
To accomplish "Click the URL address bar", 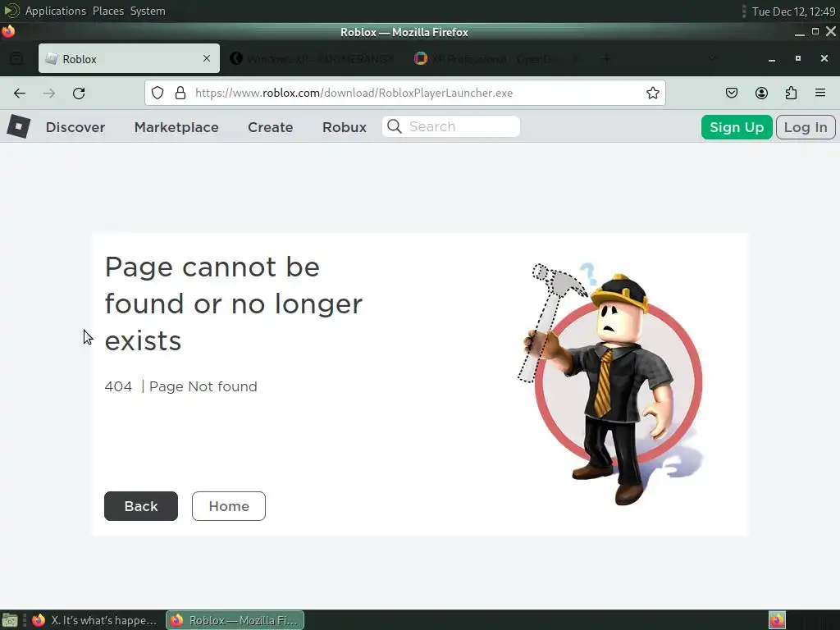I will point(405,93).
